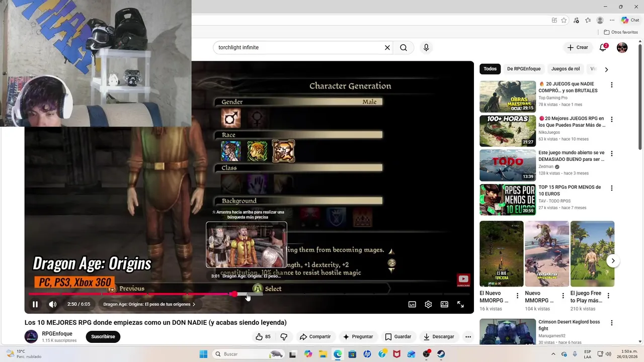This screenshot has height=362, width=644.
Task: Open more actions three-dot menu below video
Action: point(468,337)
